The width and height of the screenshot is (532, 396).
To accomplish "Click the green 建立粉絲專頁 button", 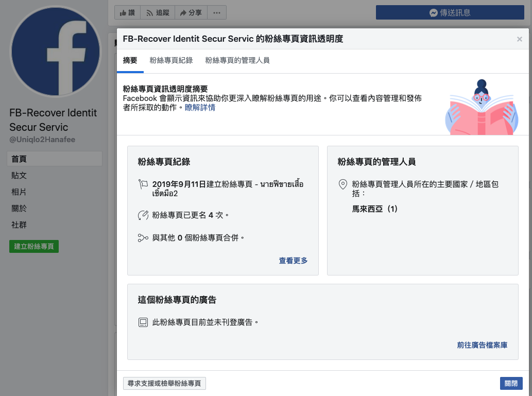I will [x=34, y=246].
